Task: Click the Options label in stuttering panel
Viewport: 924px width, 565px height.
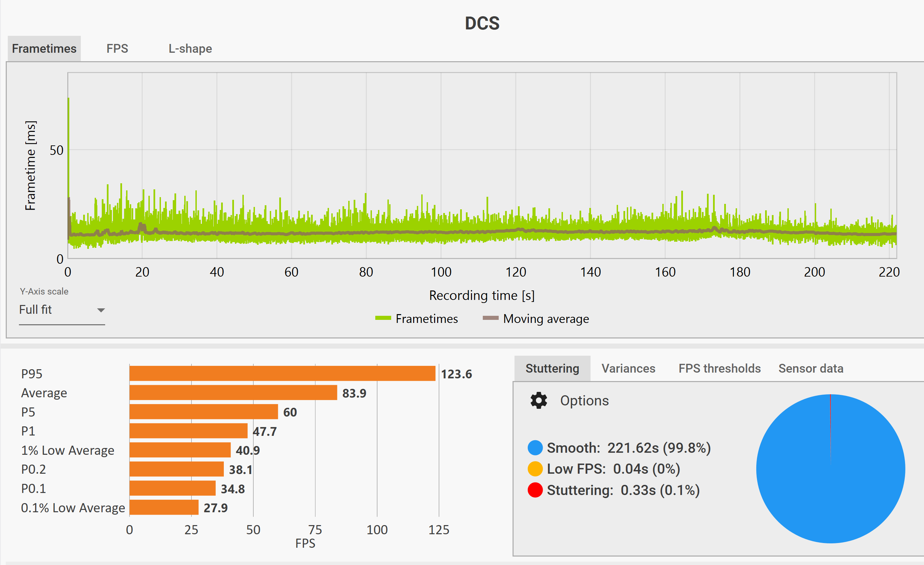Action: (x=584, y=400)
